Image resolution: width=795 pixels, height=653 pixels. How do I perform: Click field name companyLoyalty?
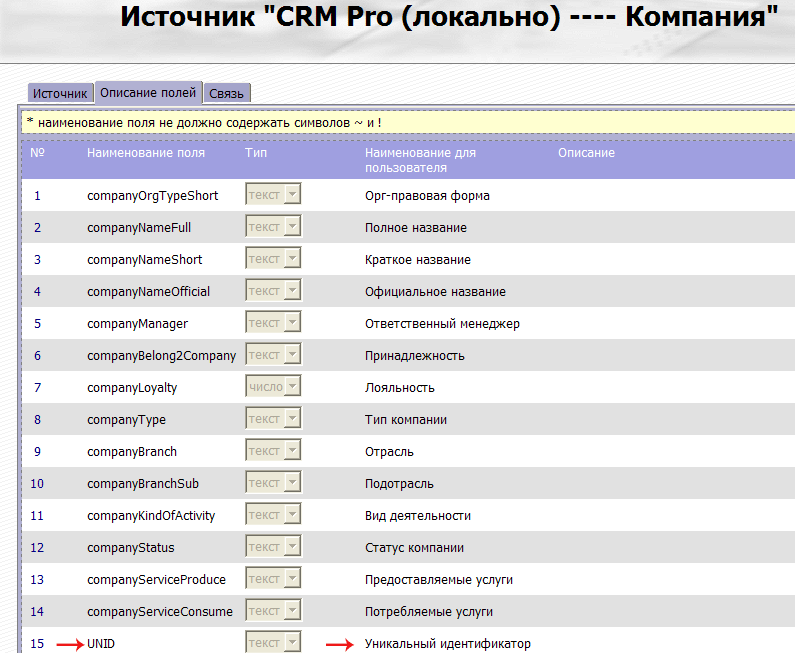coord(132,387)
